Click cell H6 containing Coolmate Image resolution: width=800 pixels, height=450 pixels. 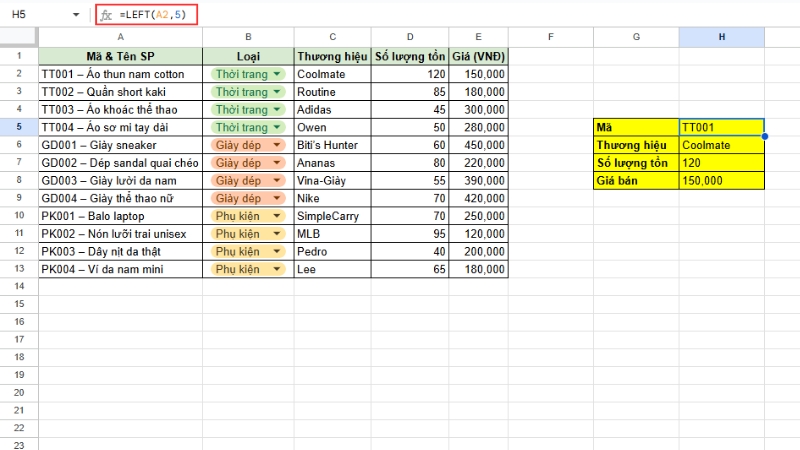point(721,145)
